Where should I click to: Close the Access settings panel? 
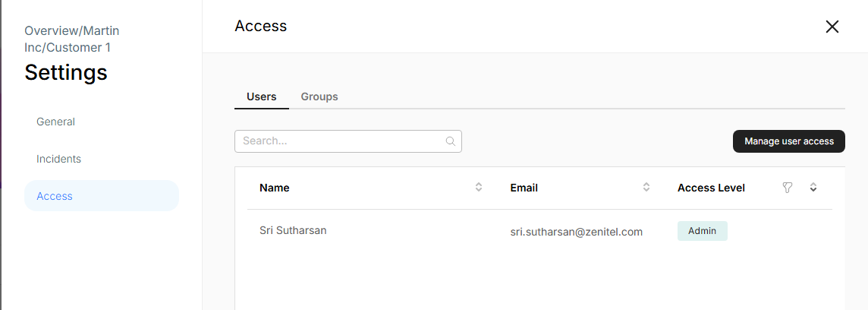[832, 27]
